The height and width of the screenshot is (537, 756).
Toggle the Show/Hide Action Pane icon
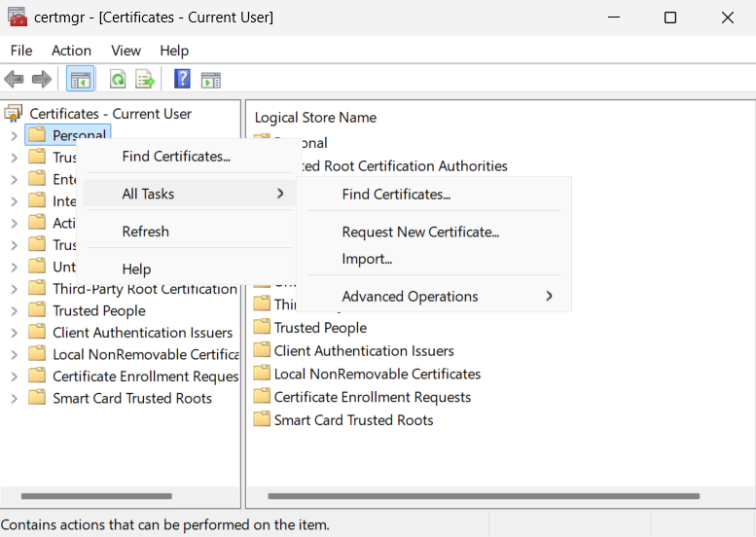coord(211,80)
